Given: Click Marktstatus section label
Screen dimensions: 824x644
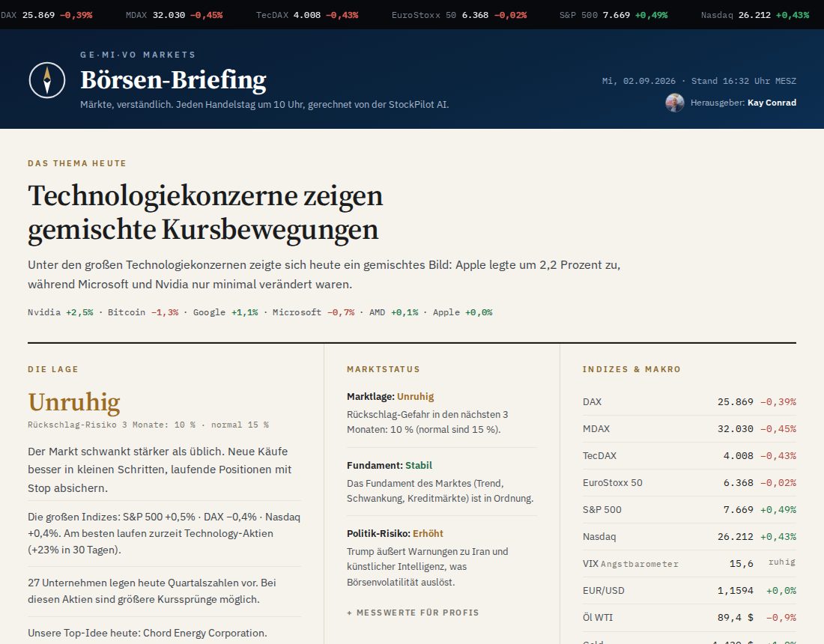Looking at the screenshot, I should tap(384, 369).
